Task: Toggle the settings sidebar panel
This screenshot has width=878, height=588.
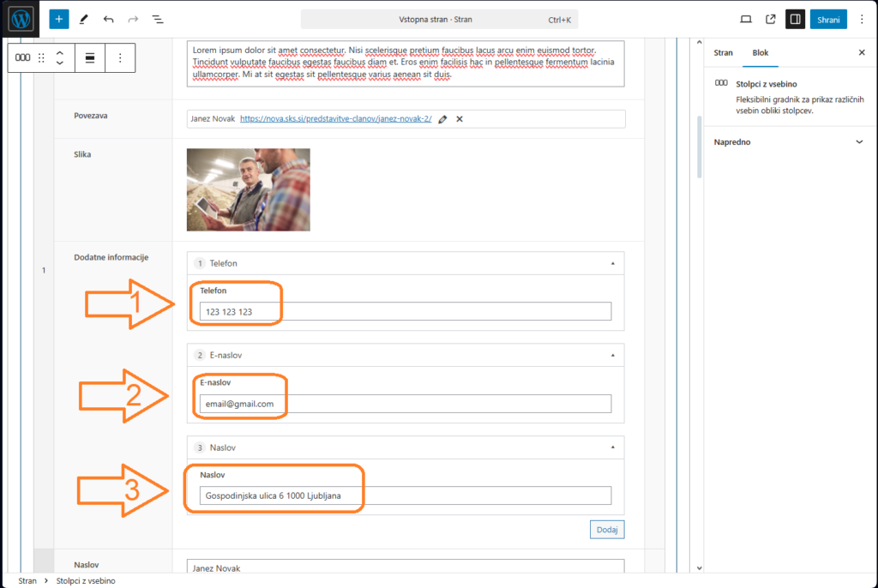Action: pyautogui.click(x=795, y=19)
